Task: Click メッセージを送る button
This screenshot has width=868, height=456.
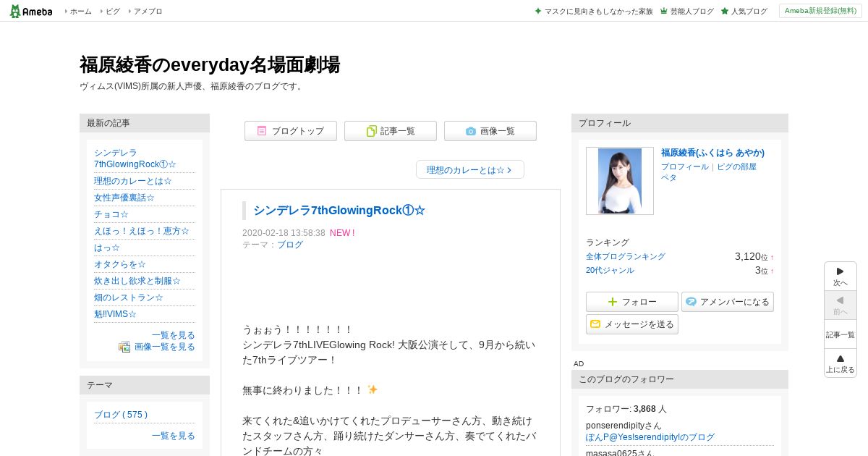Action: click(632, 324)
